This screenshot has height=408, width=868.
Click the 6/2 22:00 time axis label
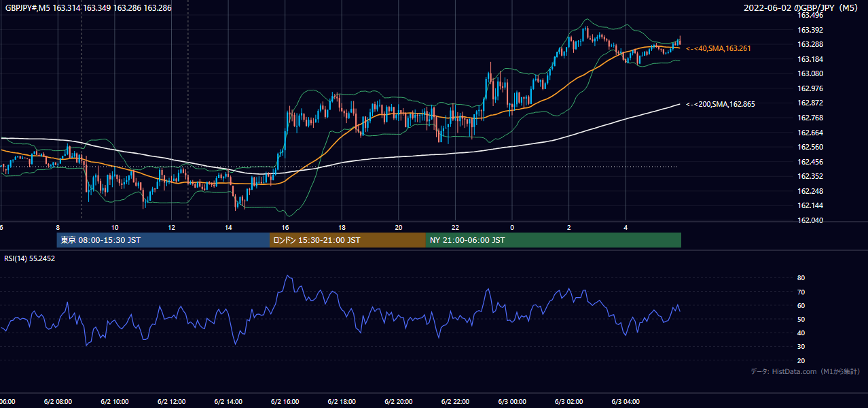[455, 401]
